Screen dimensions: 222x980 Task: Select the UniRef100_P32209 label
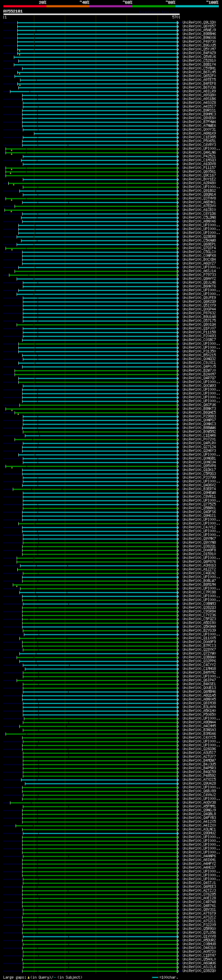tap(199, 925)
